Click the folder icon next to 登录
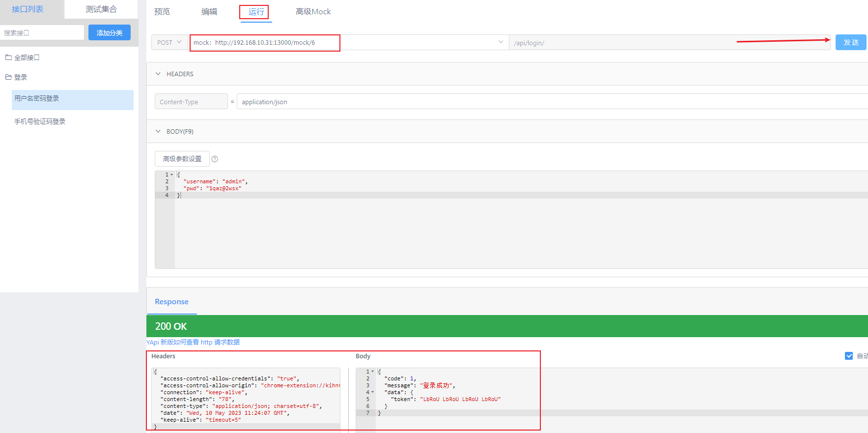This screenshot has height=433, width=868. click(8, 77)
